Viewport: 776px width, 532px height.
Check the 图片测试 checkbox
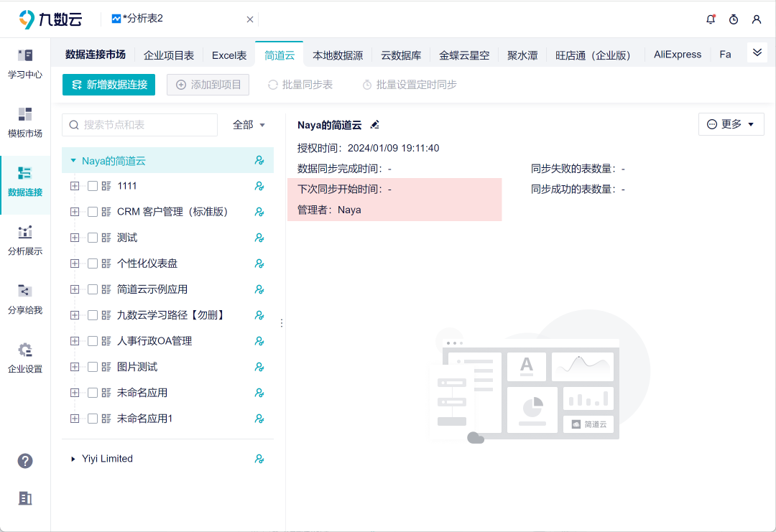[x=93, y=367]
